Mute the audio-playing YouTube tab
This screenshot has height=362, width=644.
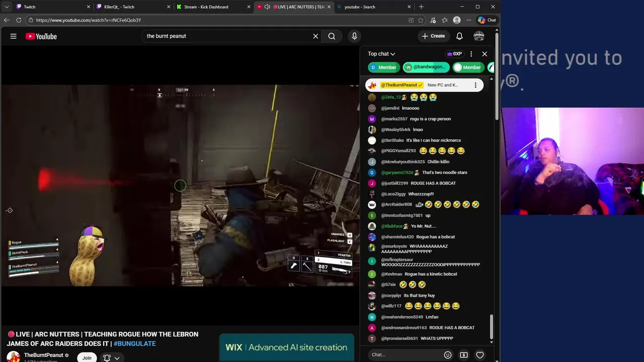(x=267, y=7)
